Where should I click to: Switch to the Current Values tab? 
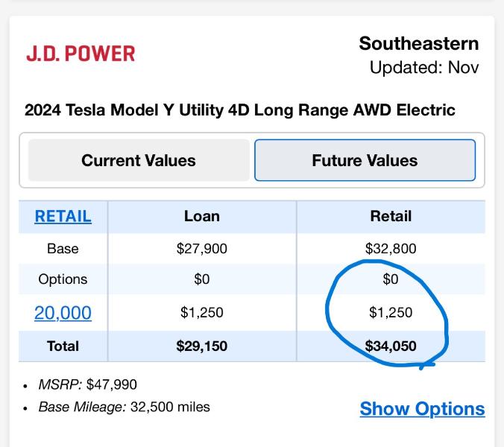[139, 160]
